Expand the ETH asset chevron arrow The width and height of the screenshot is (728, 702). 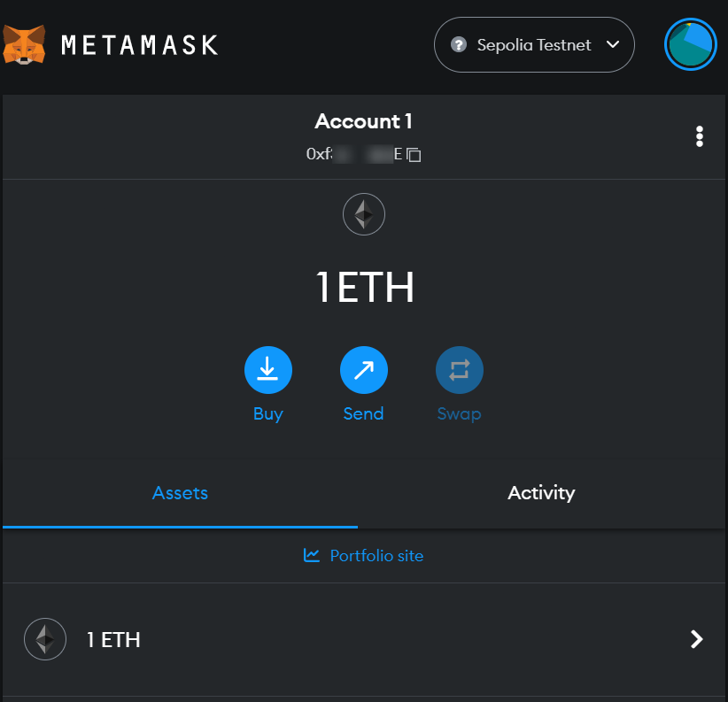[x=697, y=639]
